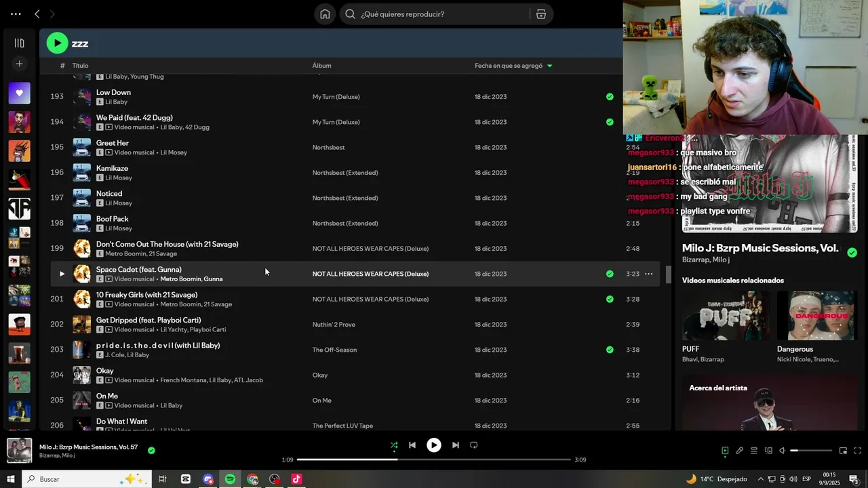
Task: Toggle saved checkmark on Low Down row
Action: click(610, 97)
